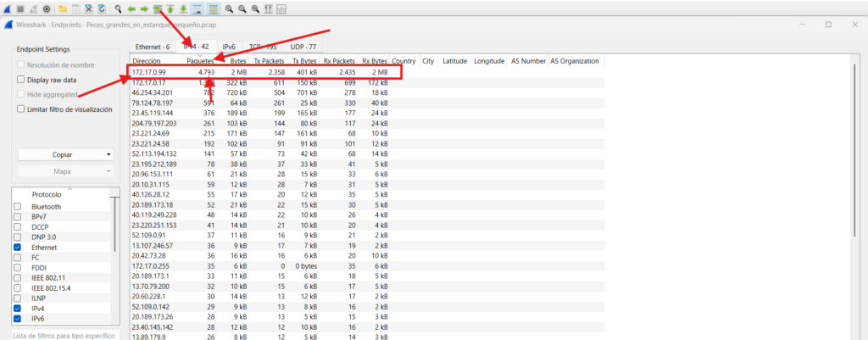
Task: Open a capture file with folder icon
Action: (63, 8)
